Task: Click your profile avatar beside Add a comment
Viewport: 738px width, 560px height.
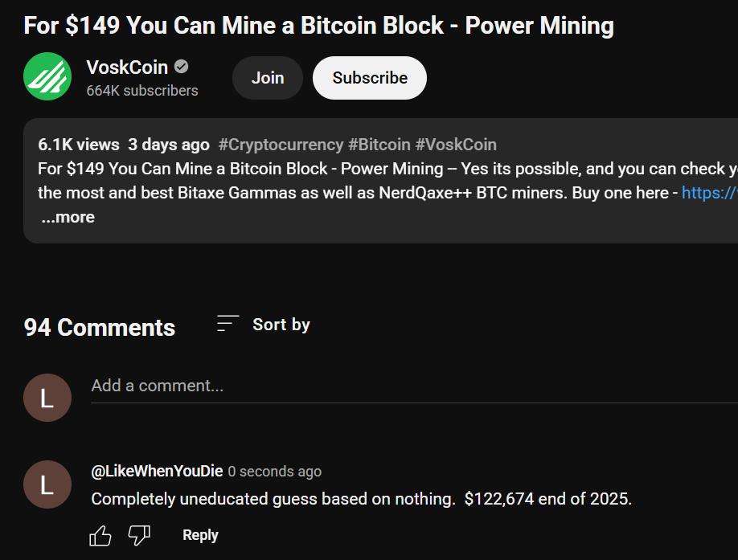Action: click(47, 398)
